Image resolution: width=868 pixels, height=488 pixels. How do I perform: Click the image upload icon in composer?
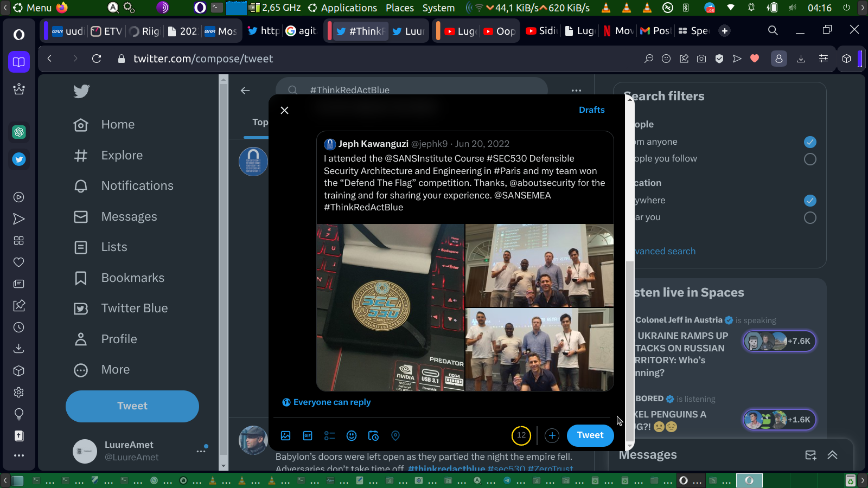286,435
